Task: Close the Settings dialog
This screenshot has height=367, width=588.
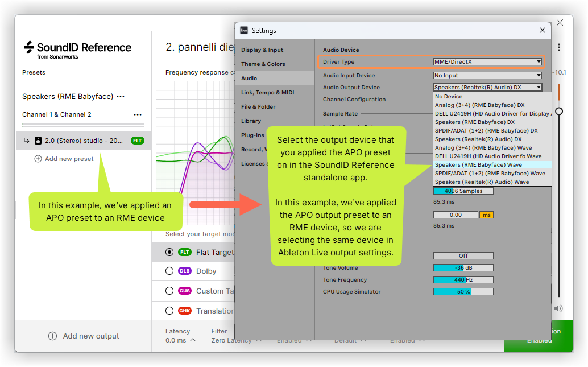Action: point(543,30)
